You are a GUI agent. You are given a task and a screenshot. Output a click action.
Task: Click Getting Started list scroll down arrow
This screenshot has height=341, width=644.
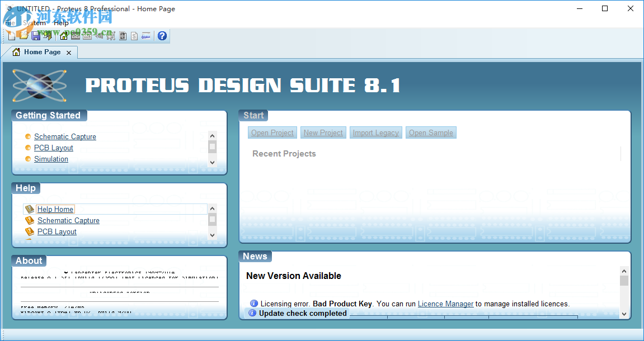click(x=213, y=163)
